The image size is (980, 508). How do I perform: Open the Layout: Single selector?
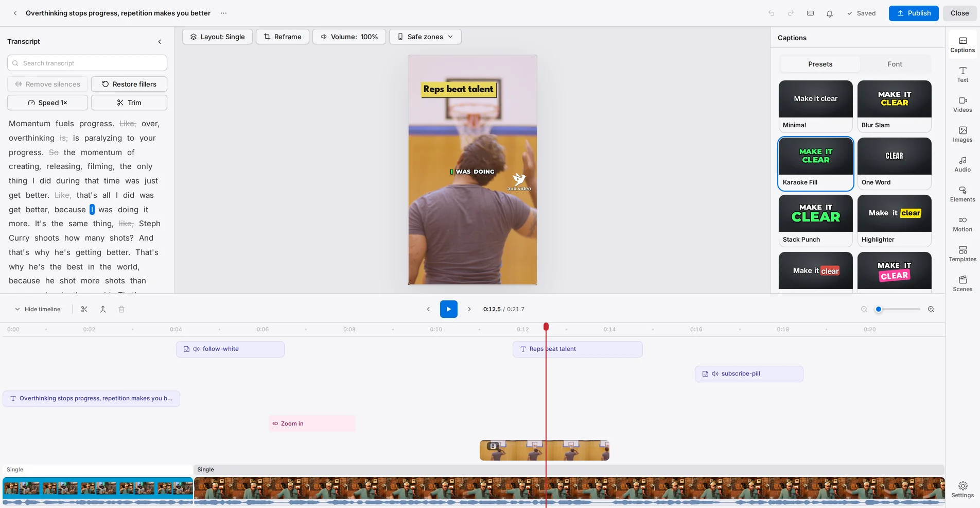pos(217,37)
